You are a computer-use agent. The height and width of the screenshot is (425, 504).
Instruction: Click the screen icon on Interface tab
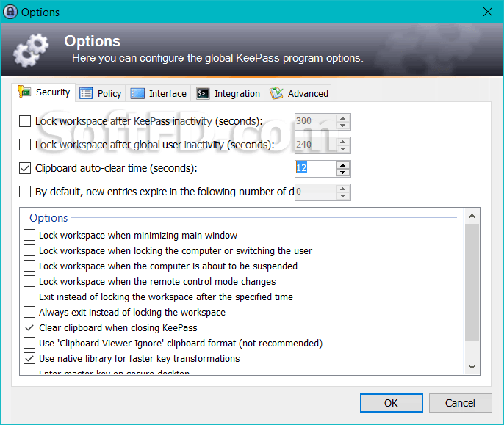[137, 93]
